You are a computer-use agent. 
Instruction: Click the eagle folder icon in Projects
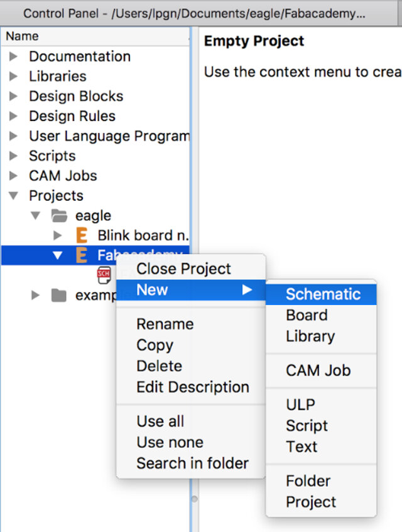click(x=60, y=215)
